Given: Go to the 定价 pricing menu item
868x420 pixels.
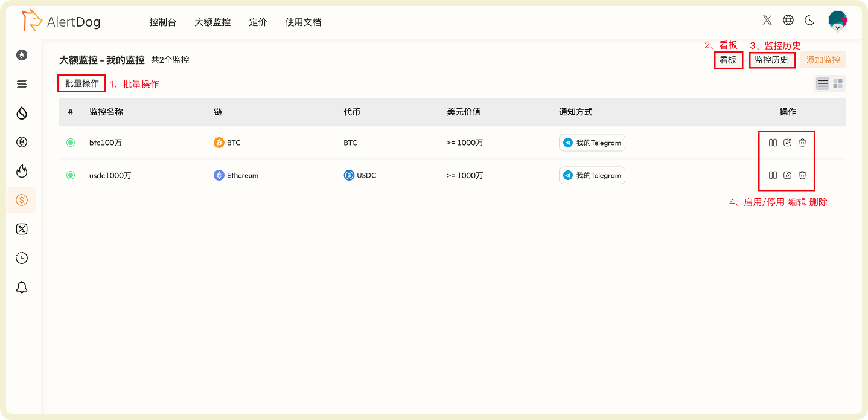Looking at the screenshot, I should 258,22.
